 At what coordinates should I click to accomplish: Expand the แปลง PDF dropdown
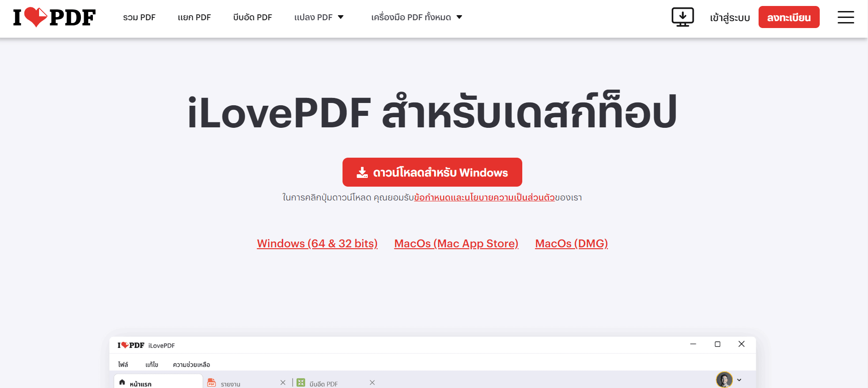[319, 17]
